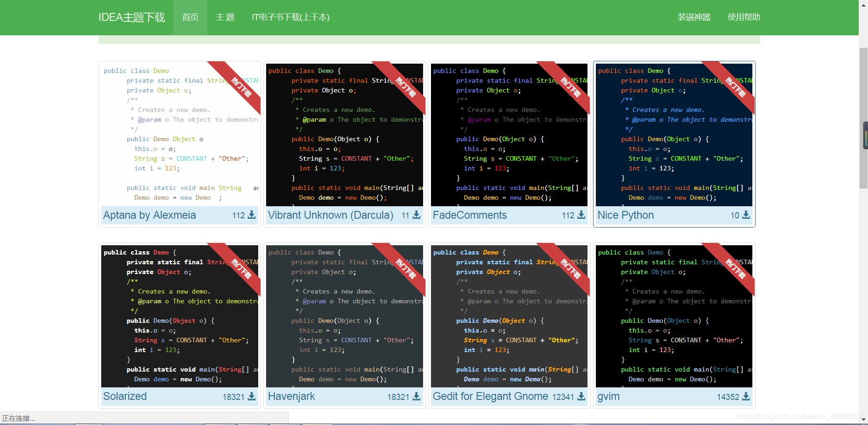This screenshot has height=425, width=868.
Task: Click Solarized download count 18321
Action: pyautogui.click(x=234, y=397)
